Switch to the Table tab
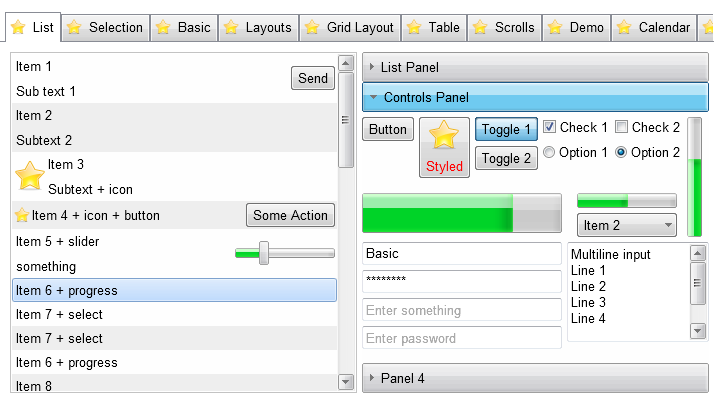Viewport: 714px width, 402px height. [x=434, y=28]
